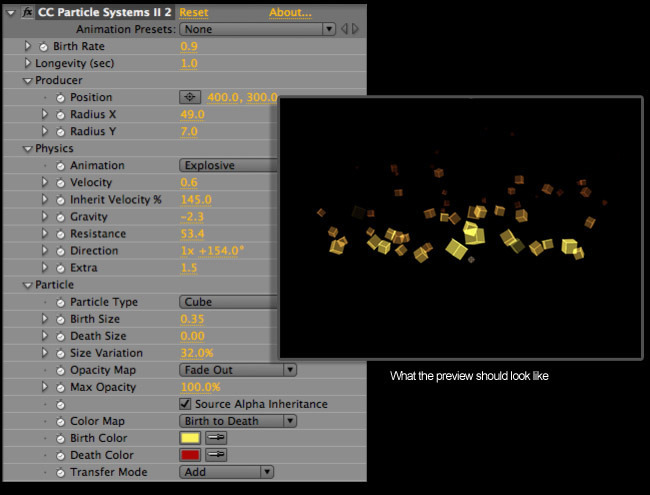Image resolution: width=650 pixels, height=495 pixels.
Task: Toggle Transfer Mode stopwatch
Action: click(60, 473)
